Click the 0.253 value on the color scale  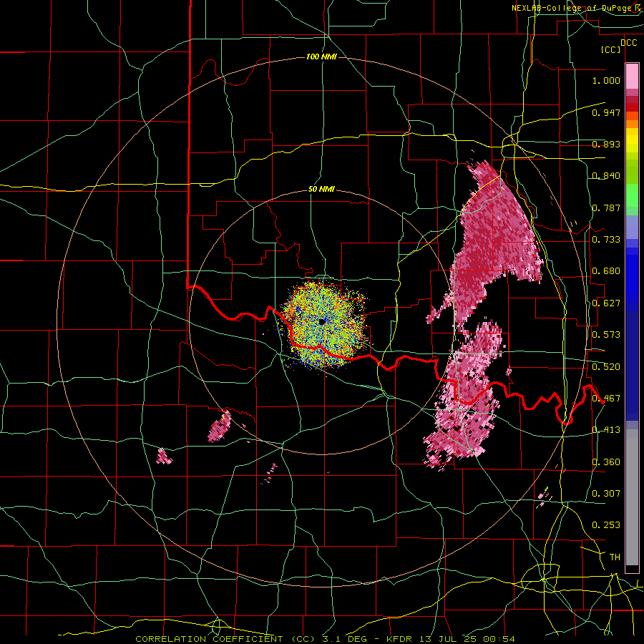[x=606, y=525]
